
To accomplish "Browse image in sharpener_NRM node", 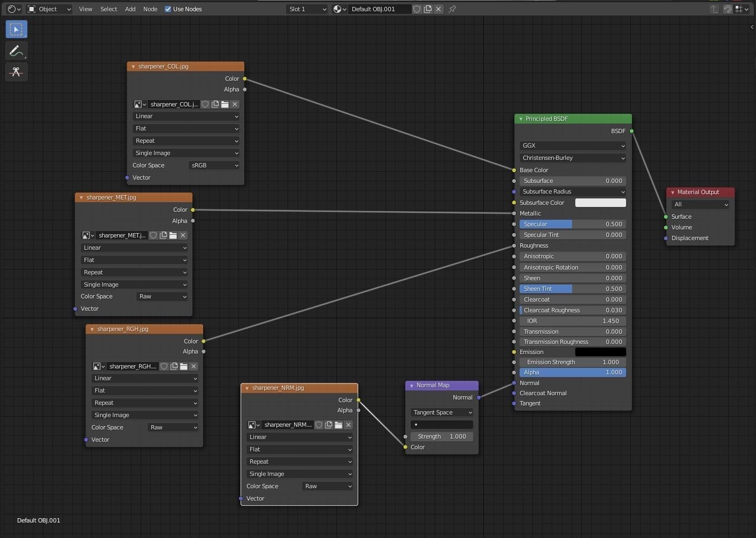I will click(254, 425).
